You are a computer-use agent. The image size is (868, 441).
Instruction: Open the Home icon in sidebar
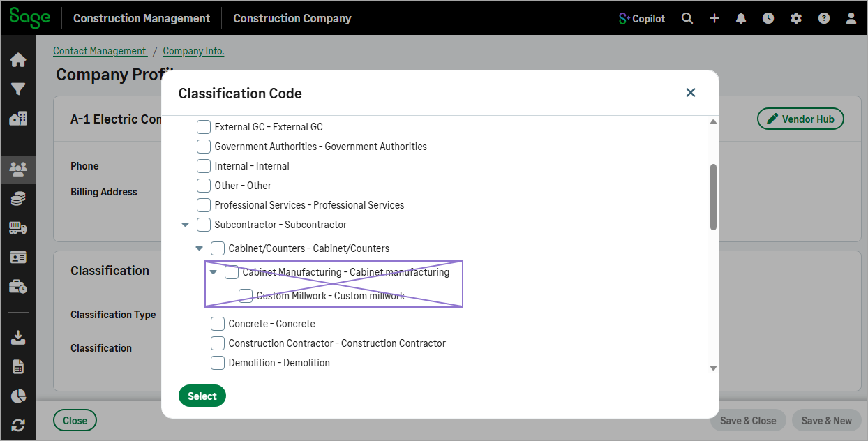[x=18, y=60]
